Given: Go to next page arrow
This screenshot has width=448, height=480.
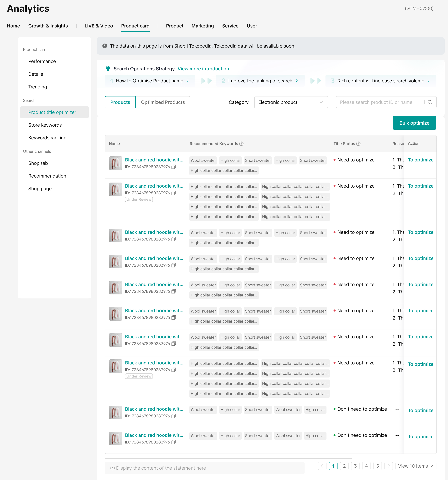Looking at the screenshot, I should pyautogui.click(x=389, y=466).
